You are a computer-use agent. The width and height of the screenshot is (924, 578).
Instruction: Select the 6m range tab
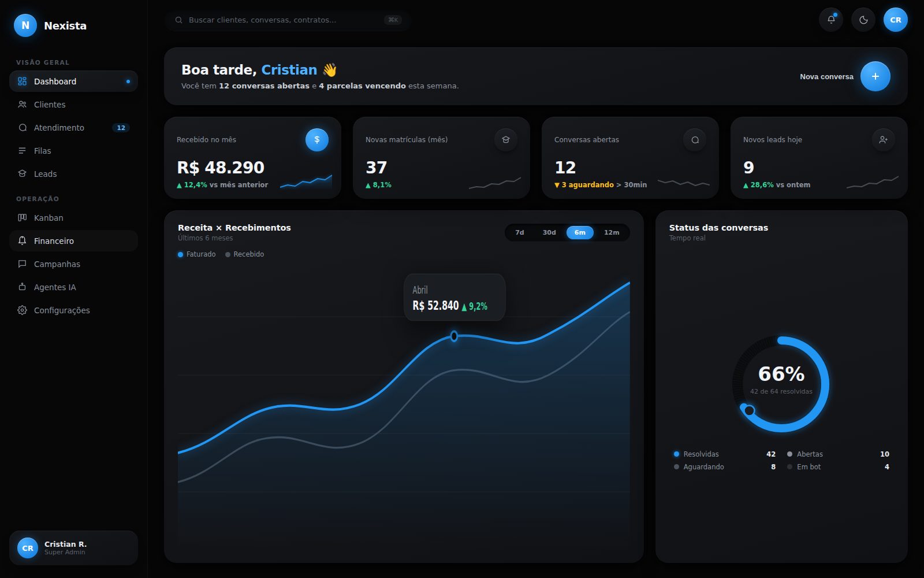tap(580, 232)
